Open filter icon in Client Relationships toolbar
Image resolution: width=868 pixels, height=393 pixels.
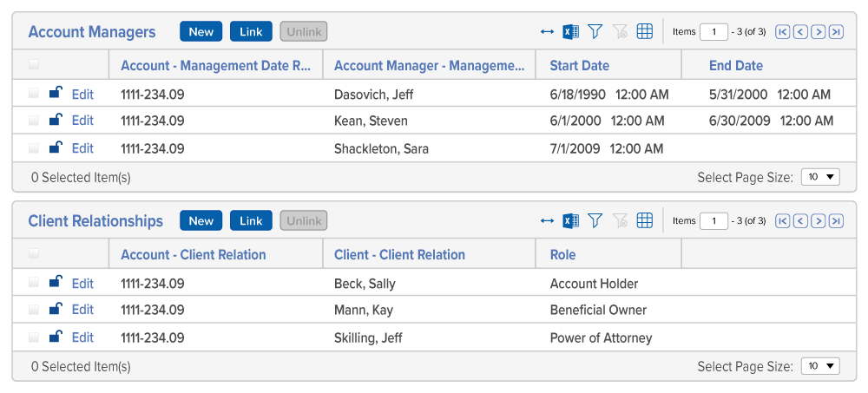click(x=595, y=221)
